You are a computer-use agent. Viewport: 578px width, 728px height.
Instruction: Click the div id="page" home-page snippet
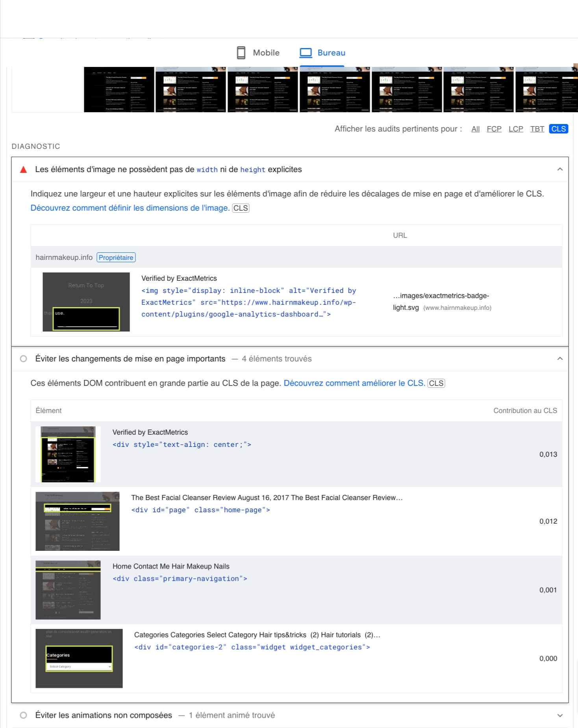click(x=200, y=510)
